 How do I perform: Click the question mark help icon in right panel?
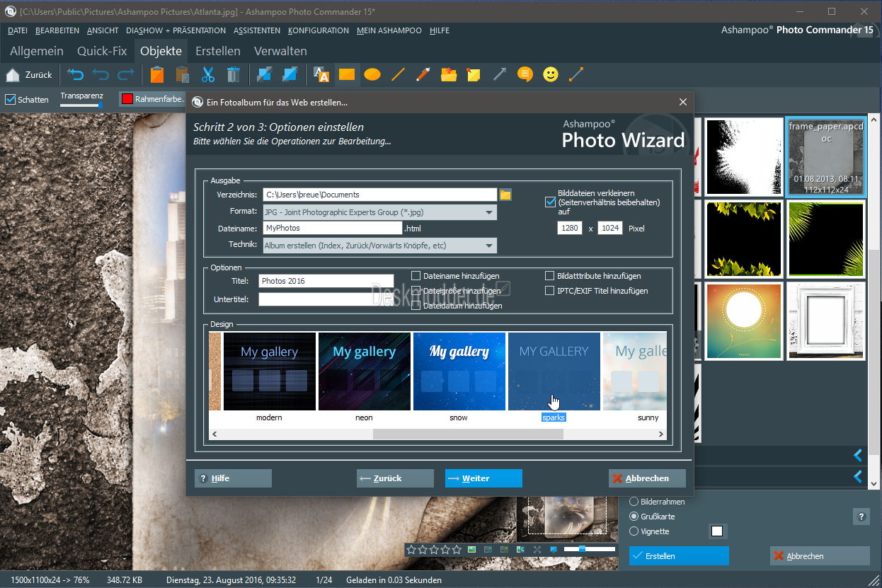(861, 517)
